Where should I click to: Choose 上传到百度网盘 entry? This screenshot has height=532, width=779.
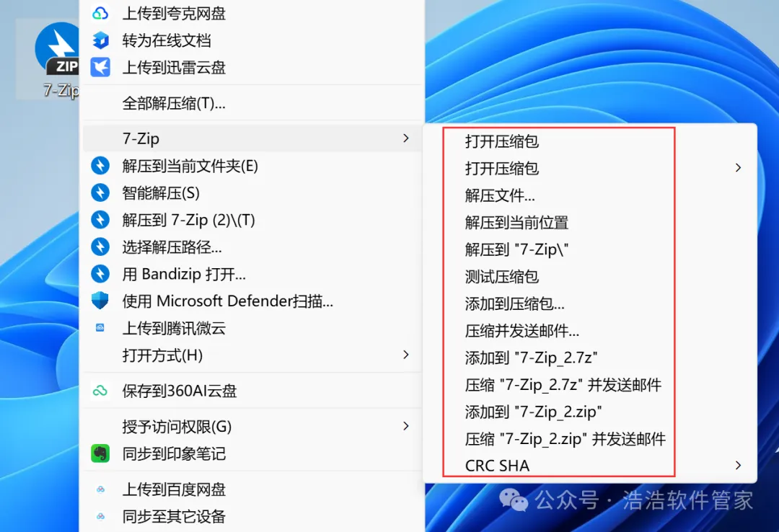252,489
